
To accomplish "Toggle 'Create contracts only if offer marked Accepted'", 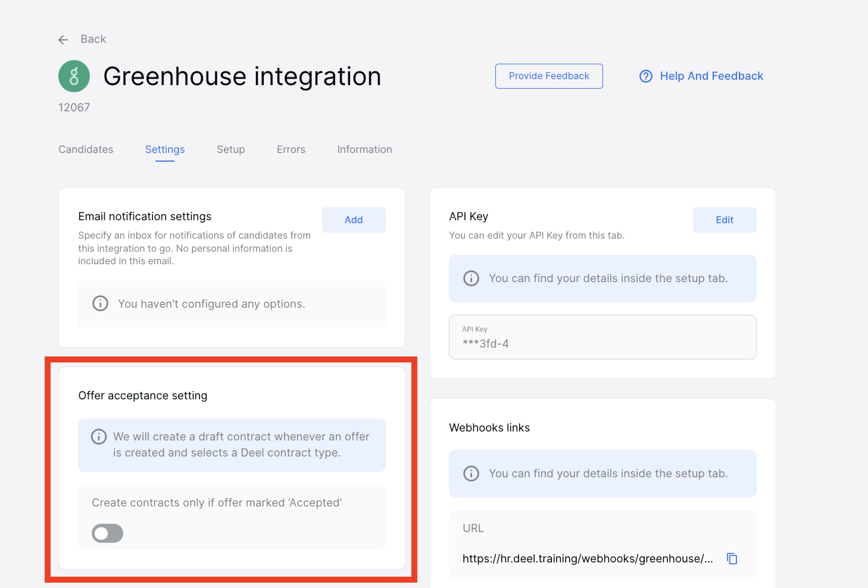I will (x=107, y=533).
